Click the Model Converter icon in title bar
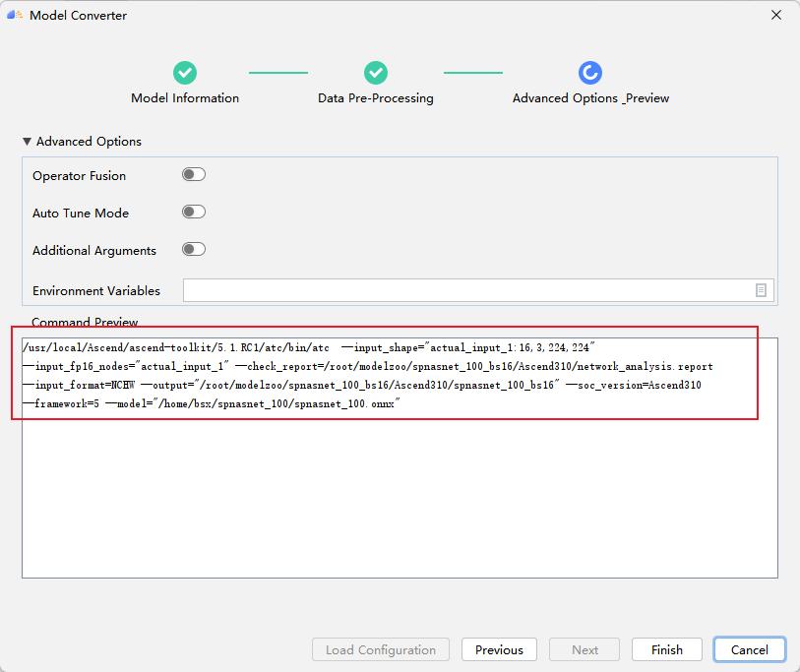Image resolution: width=800 pixels, height=672 pixels. point(16,15)
